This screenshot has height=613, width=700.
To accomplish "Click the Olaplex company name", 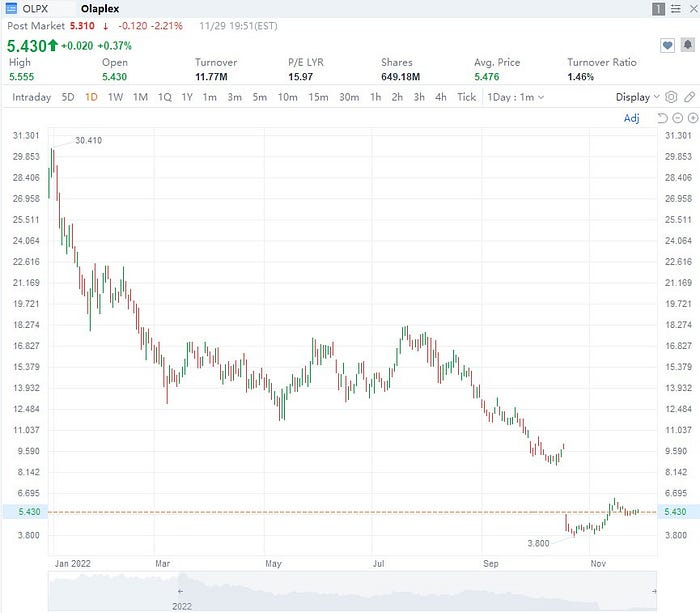I will click(100, 8).
